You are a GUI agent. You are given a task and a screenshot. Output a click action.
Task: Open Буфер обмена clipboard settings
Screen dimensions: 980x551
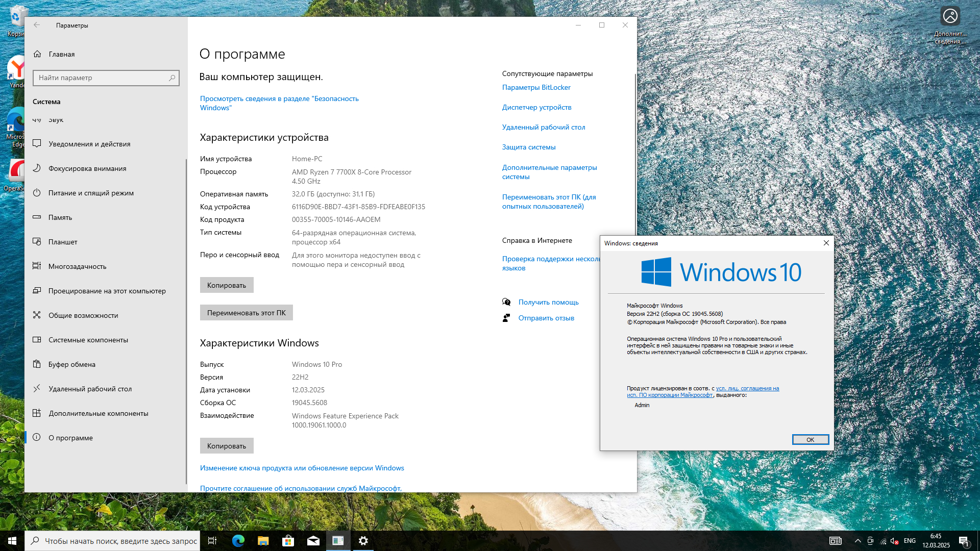point(71,364)
